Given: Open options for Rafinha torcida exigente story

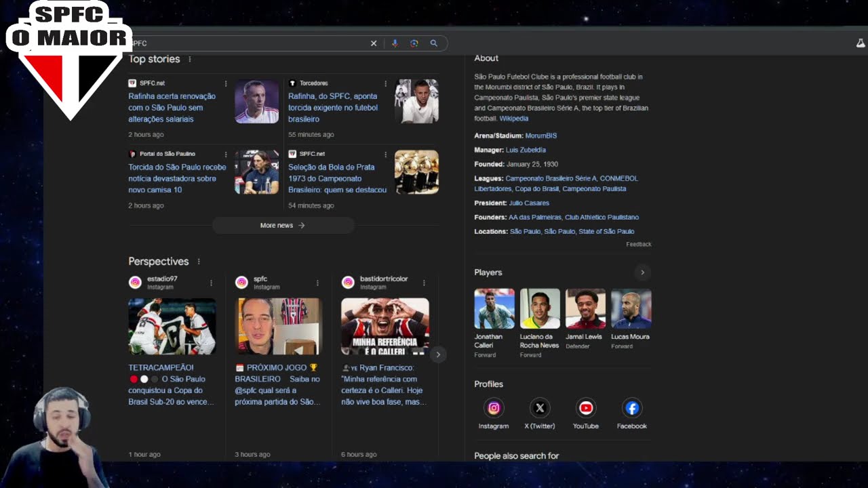Looking at the screenshot, I should point(386,83).
